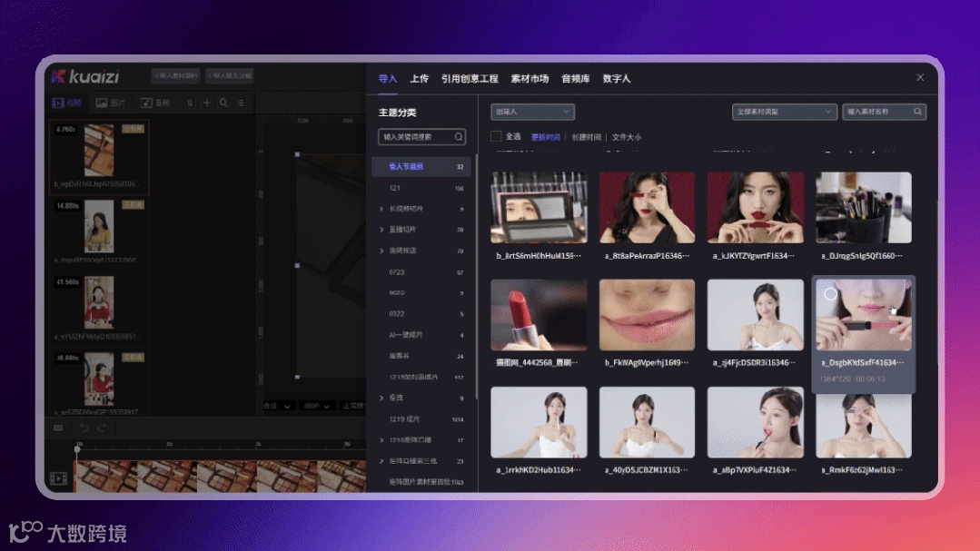Click the redo arrow below the canvas
Image resolution: width=980 pixels, height=551 pixels.
pos(102,428)
